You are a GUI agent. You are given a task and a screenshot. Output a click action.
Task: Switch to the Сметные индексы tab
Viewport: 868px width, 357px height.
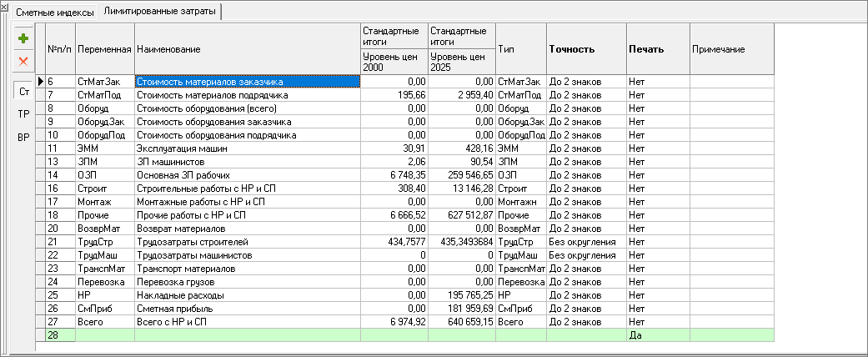pyautogui.click(x=51, y=13)
